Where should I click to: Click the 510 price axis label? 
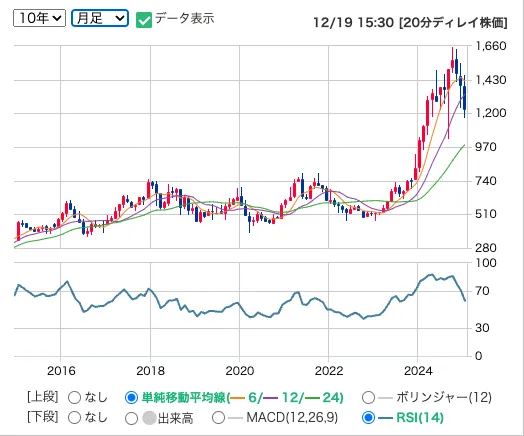coord(486,214)
